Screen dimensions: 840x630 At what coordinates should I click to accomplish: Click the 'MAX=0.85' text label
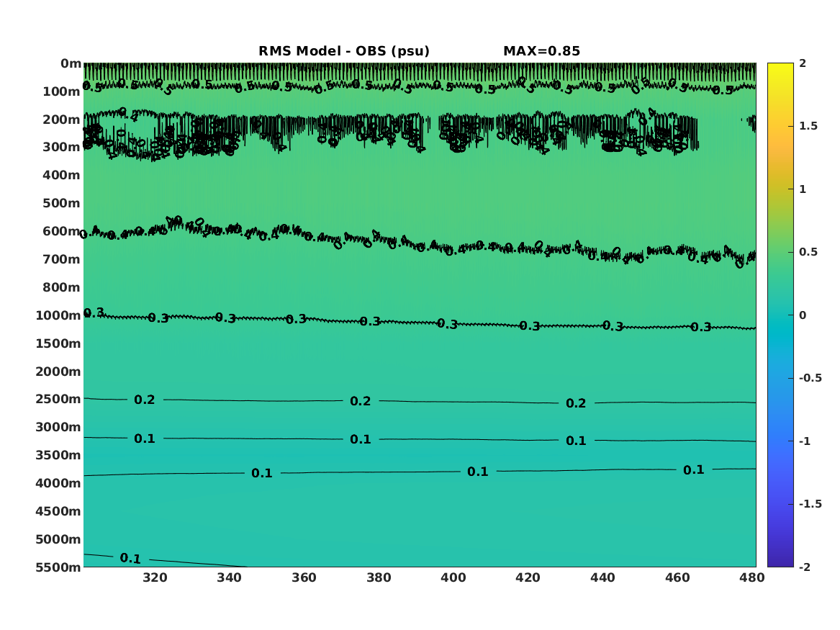(x=541, y=51)
